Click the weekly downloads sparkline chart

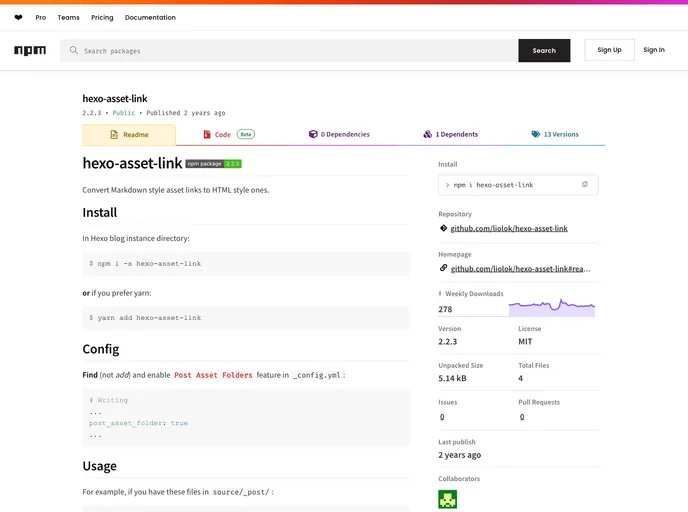pyautogui.click(x=552, y=307)
